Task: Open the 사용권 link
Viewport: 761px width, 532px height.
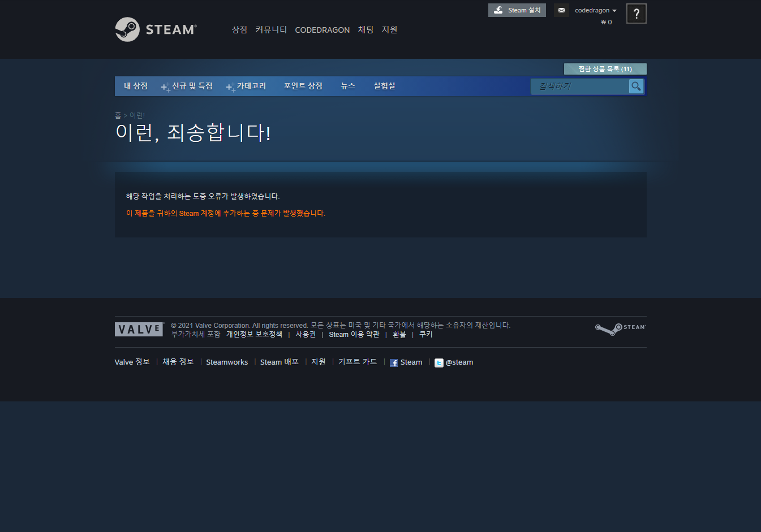Action: click(x=306, y=335)
